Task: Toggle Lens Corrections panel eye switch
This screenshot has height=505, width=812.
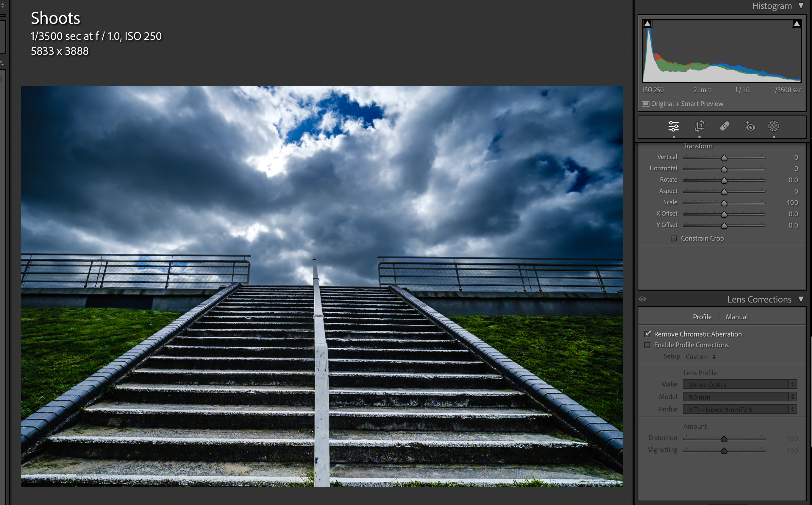Action: coord(642,299)
